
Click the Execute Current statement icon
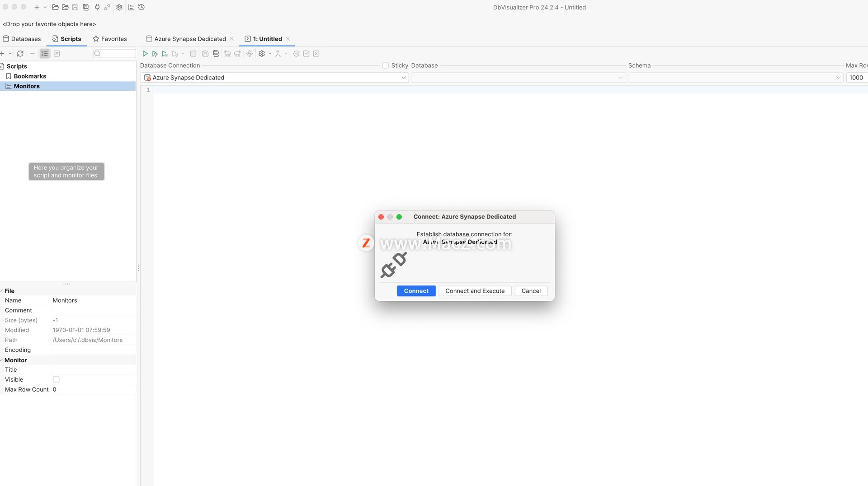pos(155,54)
